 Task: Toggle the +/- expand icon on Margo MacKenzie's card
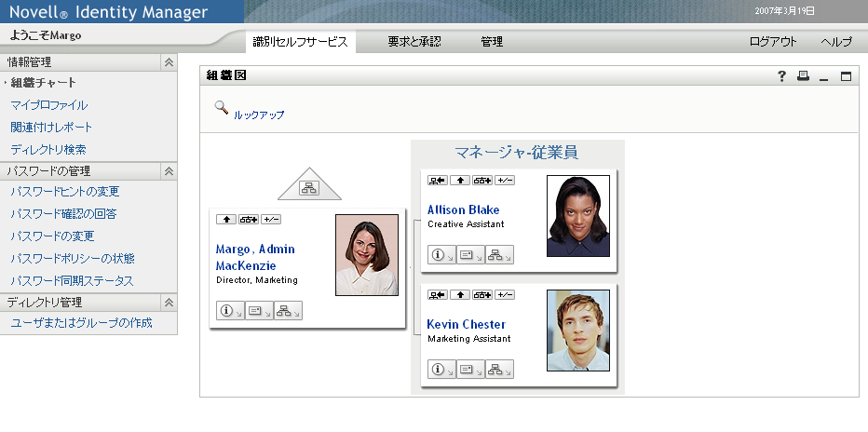271,220
